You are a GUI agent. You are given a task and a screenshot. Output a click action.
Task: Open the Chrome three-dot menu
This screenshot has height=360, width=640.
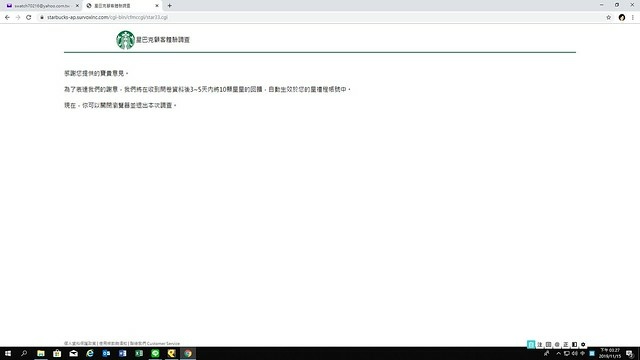(x=633, y=18)
